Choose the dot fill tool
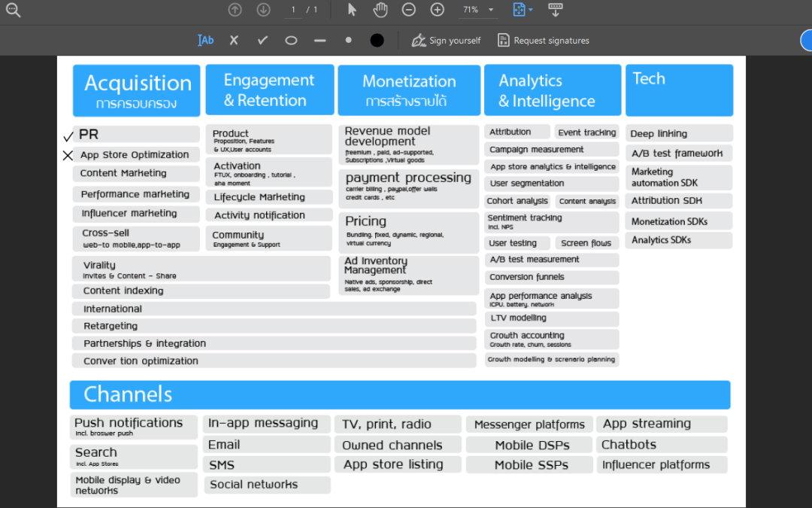 [348, 40]
